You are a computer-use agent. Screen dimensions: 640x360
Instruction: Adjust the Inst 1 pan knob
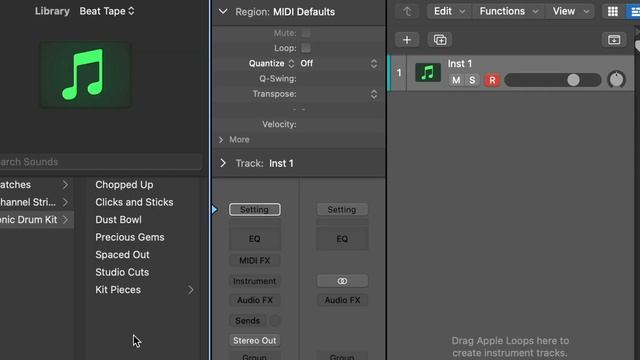coord(616,80)
